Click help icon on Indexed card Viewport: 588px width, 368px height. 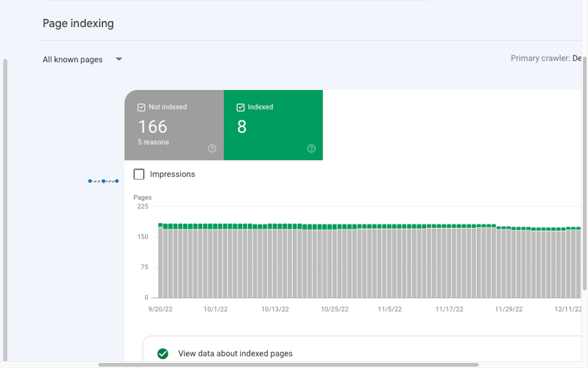[311, 149]
